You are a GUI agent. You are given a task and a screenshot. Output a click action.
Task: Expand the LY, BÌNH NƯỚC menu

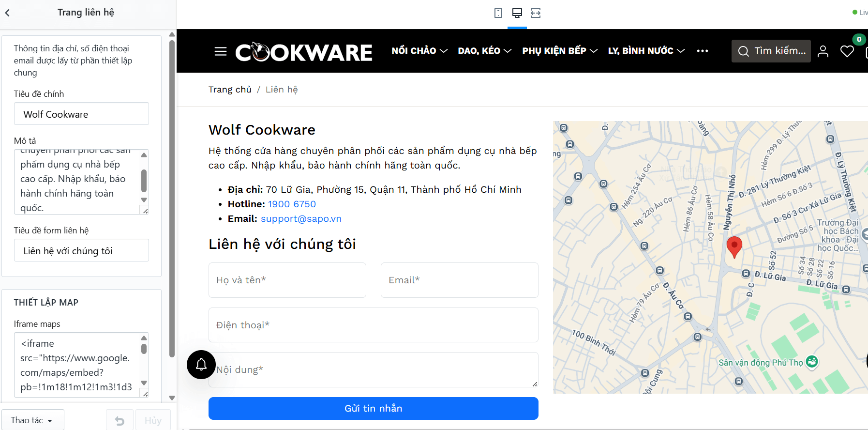[646, 51]
